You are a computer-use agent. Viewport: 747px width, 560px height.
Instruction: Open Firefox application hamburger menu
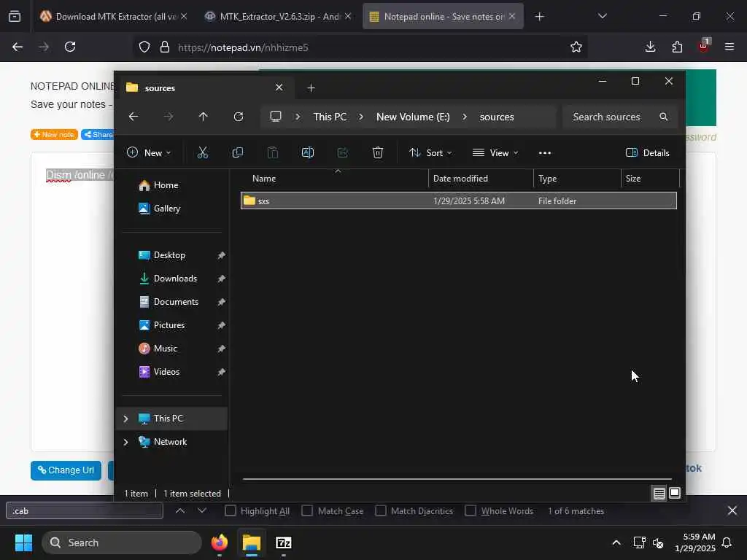(x=729, y=47)
